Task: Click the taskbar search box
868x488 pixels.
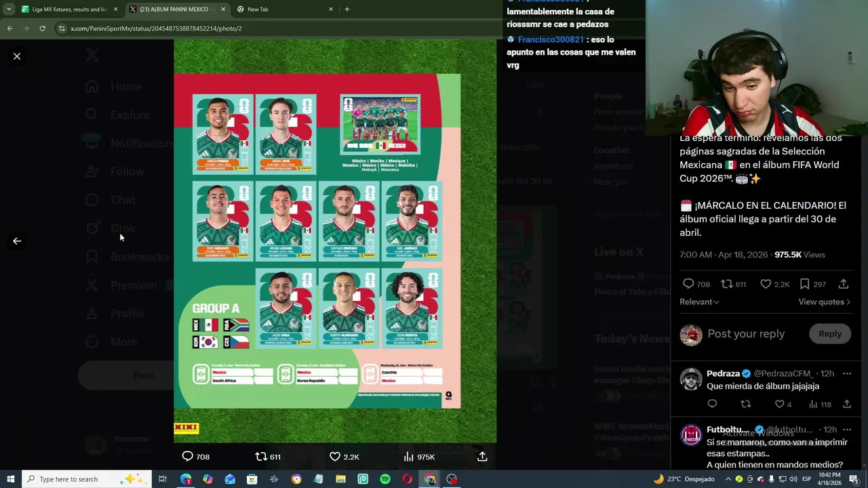Action: [x=85, y=479]
